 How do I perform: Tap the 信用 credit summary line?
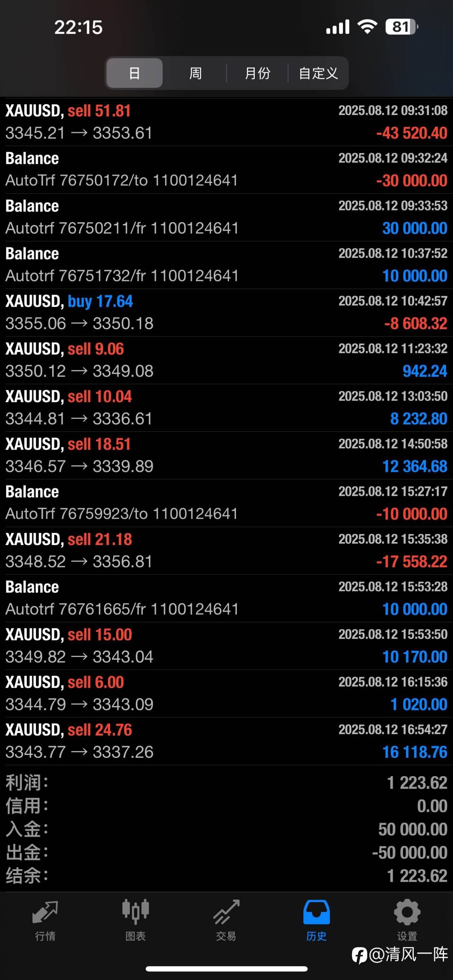[x=226, y=806]
